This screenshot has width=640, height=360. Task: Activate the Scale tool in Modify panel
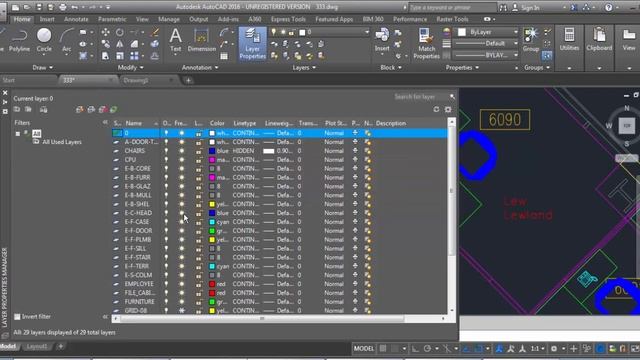tap(120, 56)
